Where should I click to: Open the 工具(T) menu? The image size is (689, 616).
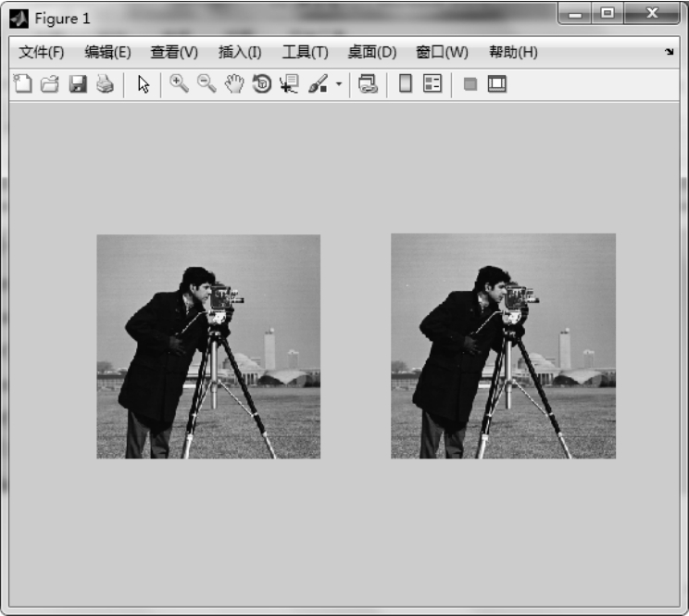coord(305,52)
